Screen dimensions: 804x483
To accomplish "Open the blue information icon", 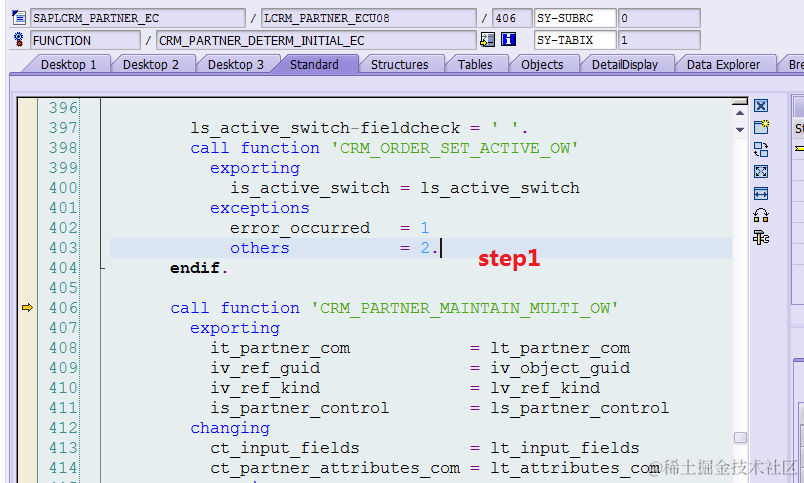I will (x=508, y=39).
